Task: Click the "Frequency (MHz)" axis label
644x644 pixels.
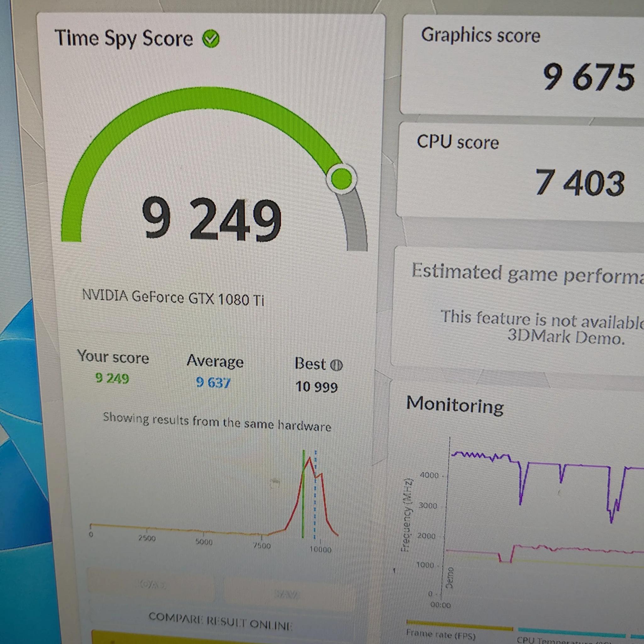Action: 407,515
